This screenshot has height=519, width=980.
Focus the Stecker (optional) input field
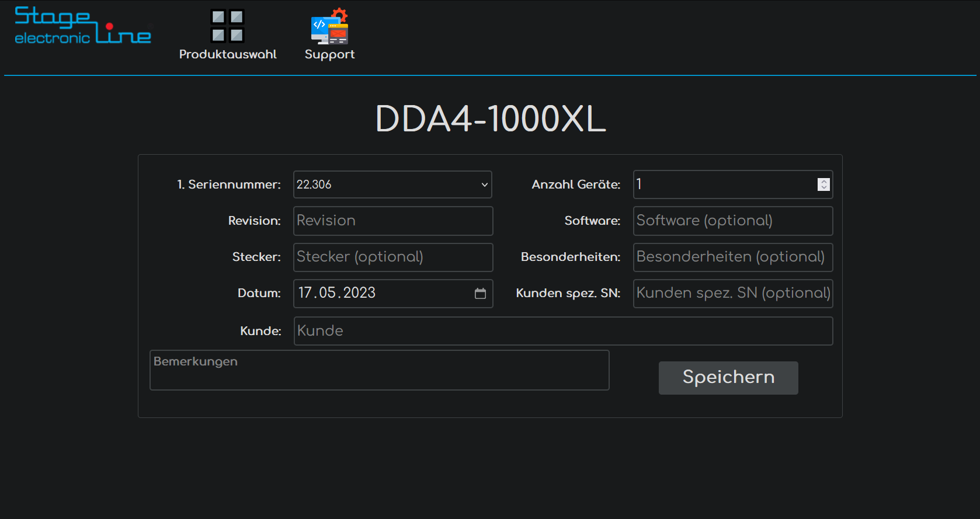393,257
